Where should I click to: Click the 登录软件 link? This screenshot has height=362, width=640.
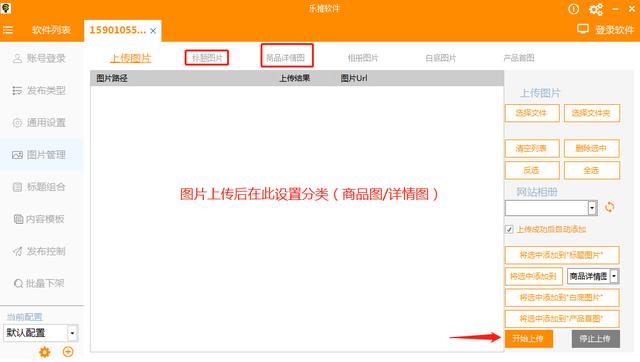(x=614, y=30)
